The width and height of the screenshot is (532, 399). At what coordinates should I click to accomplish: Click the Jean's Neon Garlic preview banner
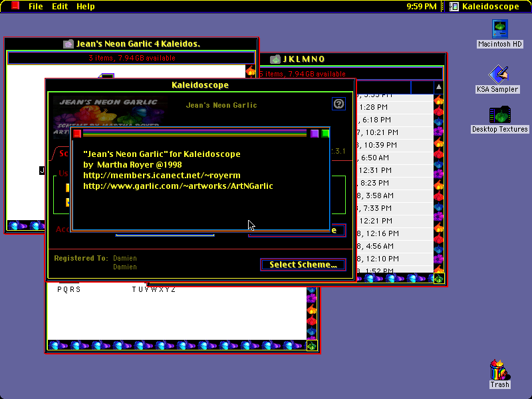[110, 112]
